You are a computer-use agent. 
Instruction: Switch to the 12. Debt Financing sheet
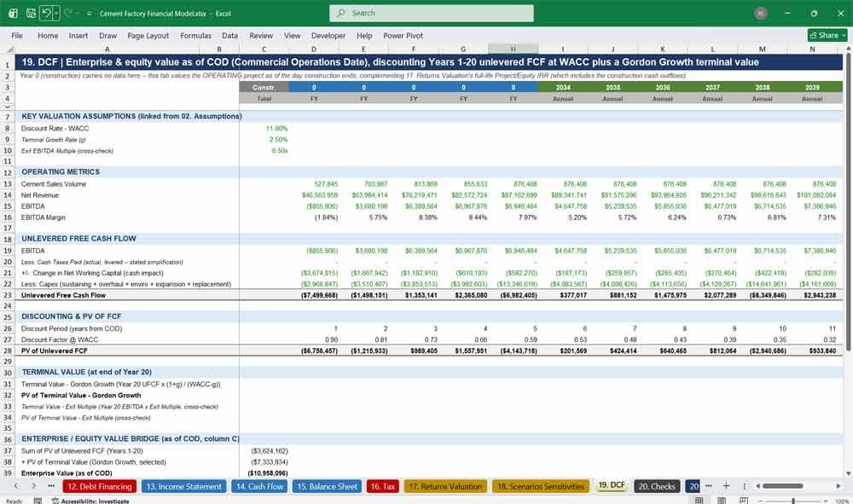coord(100,487)
